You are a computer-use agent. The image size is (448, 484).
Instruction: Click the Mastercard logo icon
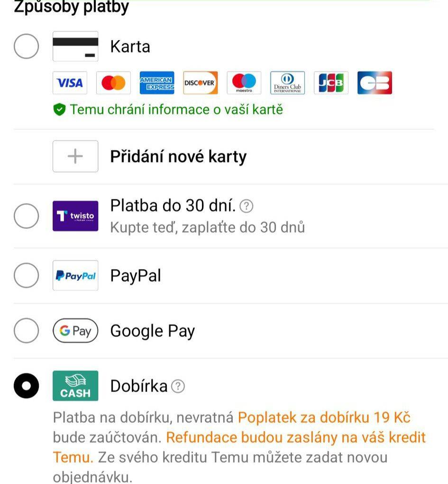click(x=113, y=83)
